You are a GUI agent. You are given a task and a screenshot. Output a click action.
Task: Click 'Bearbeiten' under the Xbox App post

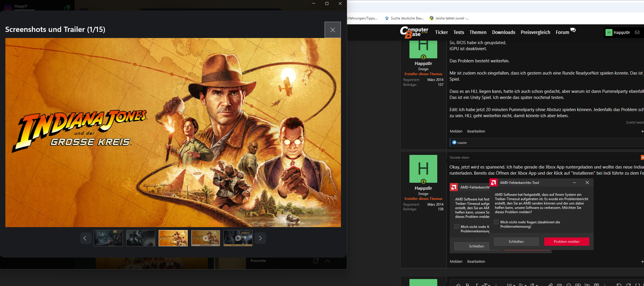pyautogui.click(x=476, y=262)
